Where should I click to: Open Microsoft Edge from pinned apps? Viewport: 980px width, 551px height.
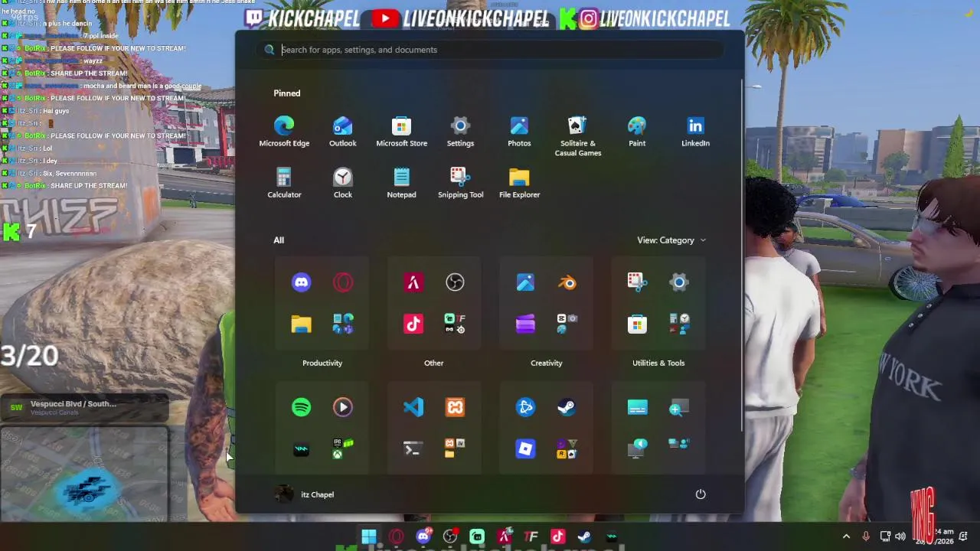point(284,132)
